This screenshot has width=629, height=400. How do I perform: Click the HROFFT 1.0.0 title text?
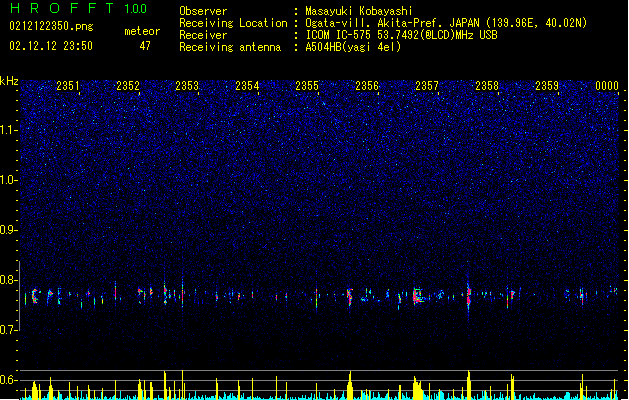79,8
